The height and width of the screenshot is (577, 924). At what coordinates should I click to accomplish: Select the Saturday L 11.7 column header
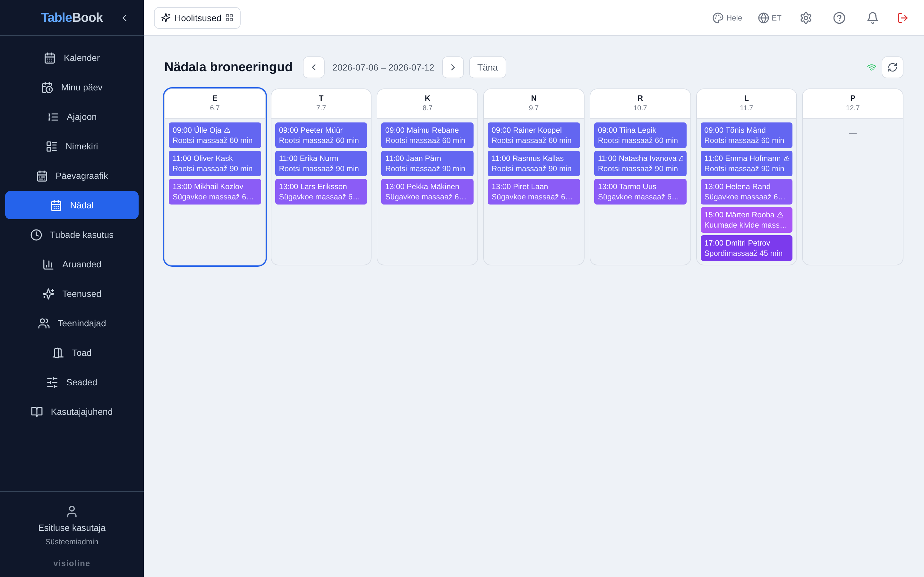click(746, 103)
